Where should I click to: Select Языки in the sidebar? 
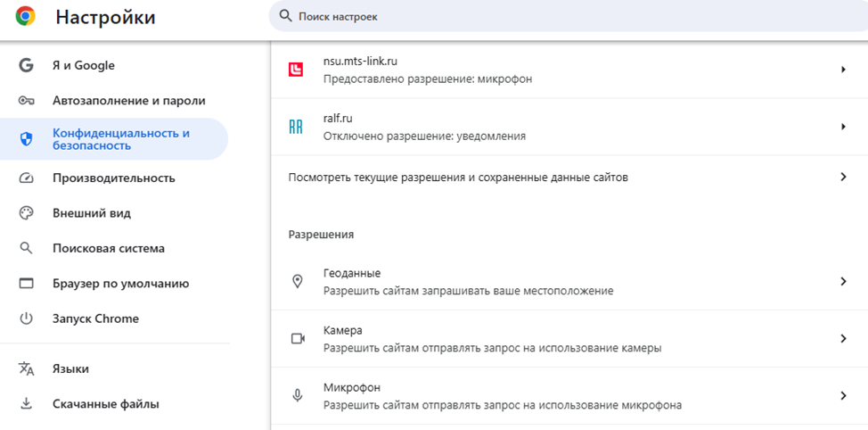70,368
